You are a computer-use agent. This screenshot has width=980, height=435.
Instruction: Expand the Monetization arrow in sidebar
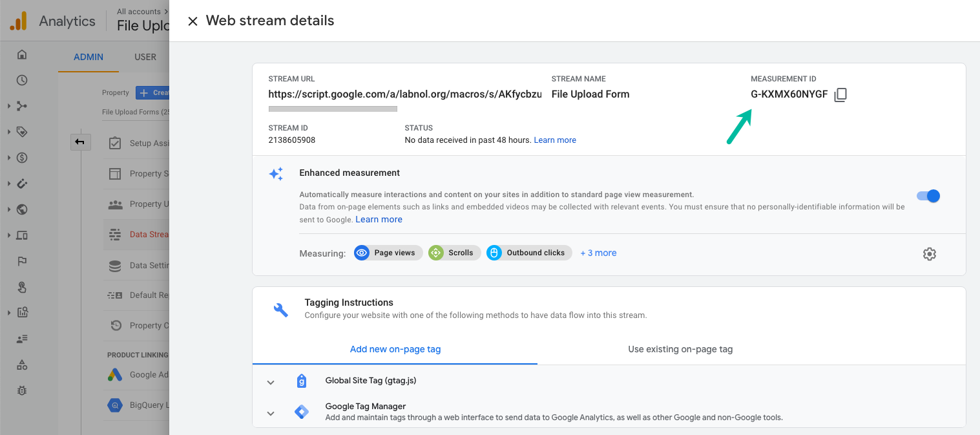[x=9, y=158]
